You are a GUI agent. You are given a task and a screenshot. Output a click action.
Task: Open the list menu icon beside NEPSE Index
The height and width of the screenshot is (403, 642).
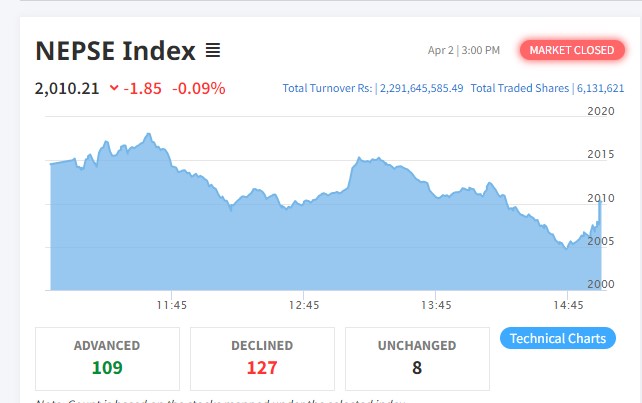(x=213, y=50)
